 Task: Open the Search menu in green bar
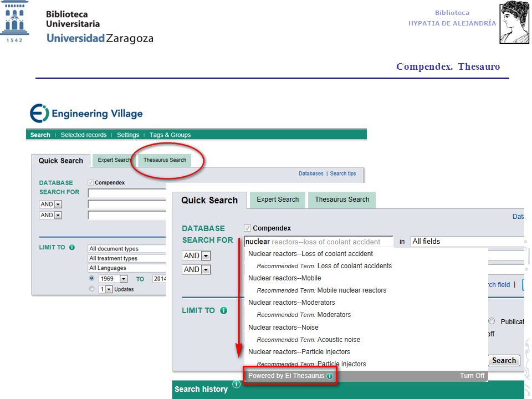[x=40, y=135]
